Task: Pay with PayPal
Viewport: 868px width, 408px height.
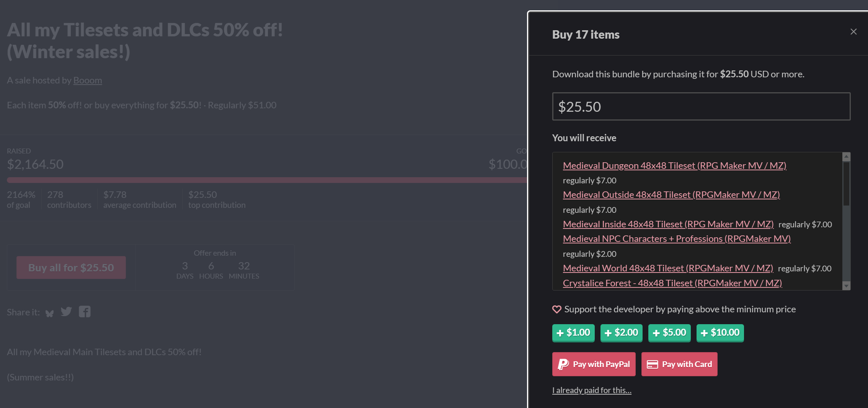Action: point(594,364)
